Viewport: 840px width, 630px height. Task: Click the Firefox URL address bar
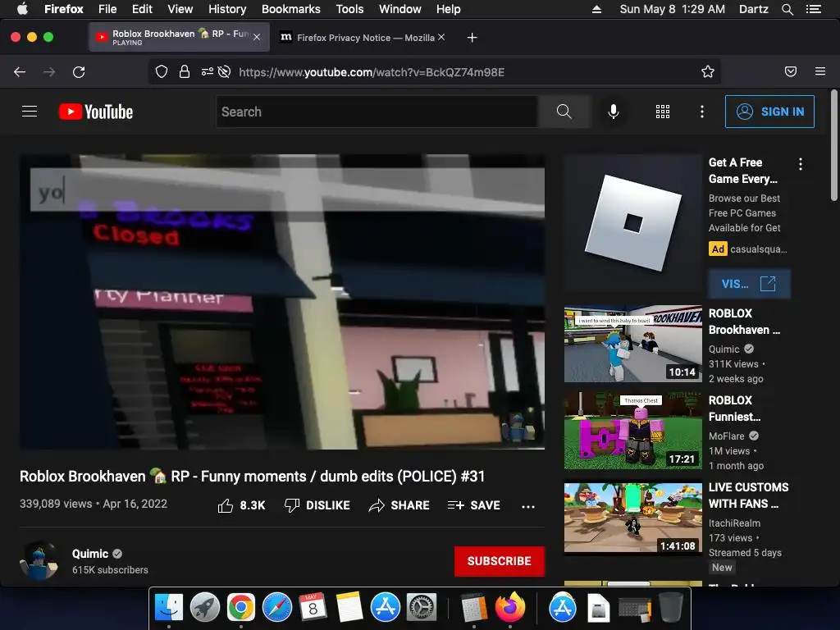[x=434, y=72]
